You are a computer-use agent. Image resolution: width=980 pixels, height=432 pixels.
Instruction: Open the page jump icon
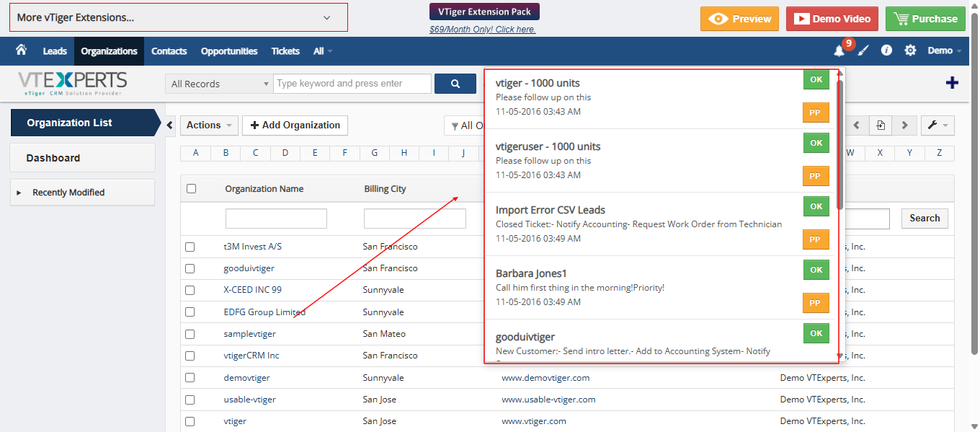tap(881, 125)
